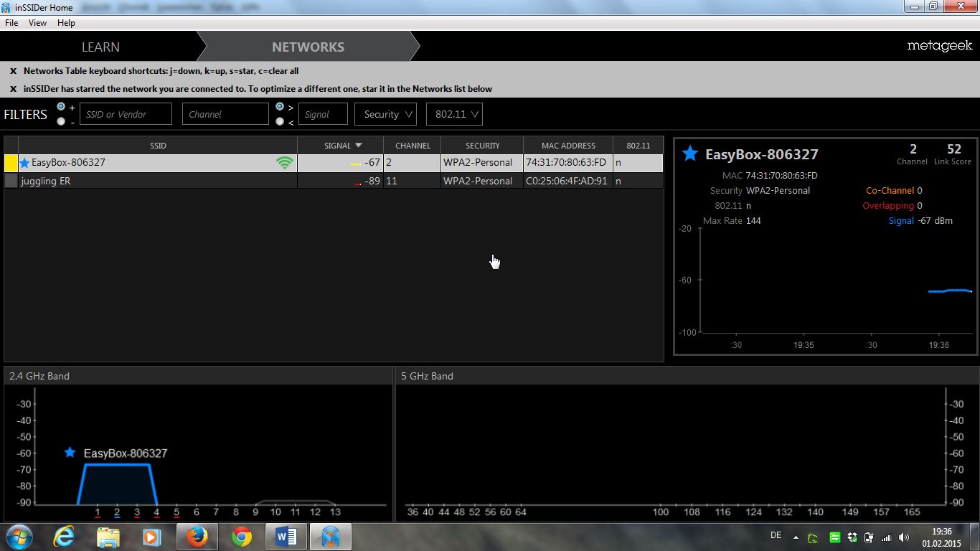Click the Signal filter field

pyautogui.click(x=323, y=114)
